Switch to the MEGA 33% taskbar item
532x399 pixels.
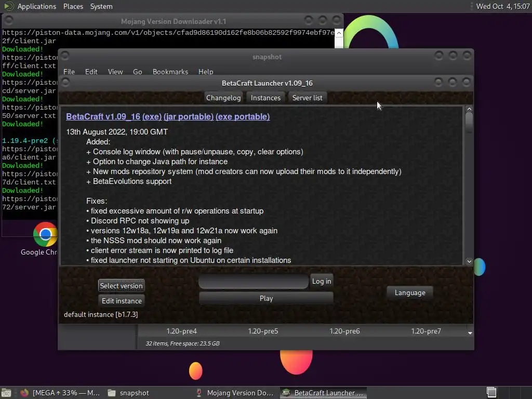click(x=60, y=393)
